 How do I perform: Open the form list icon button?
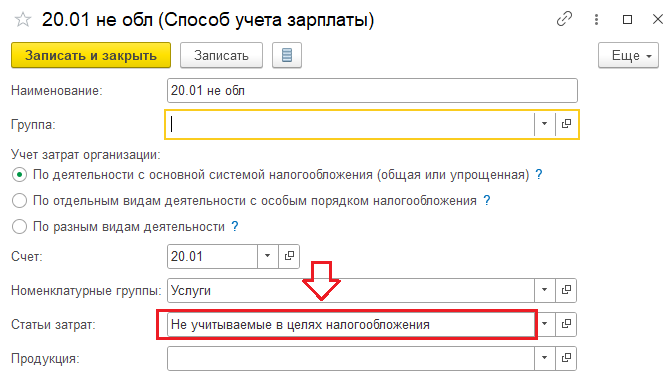[x=287, y=55]
